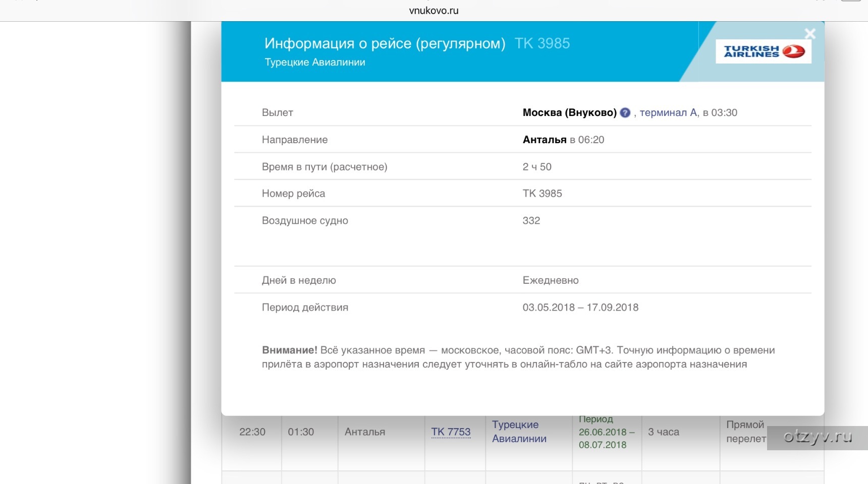Screen dimensions: 868x484
Task: Click the Ежедневно value
Action: pyautogui.click(x=551, y=280)
